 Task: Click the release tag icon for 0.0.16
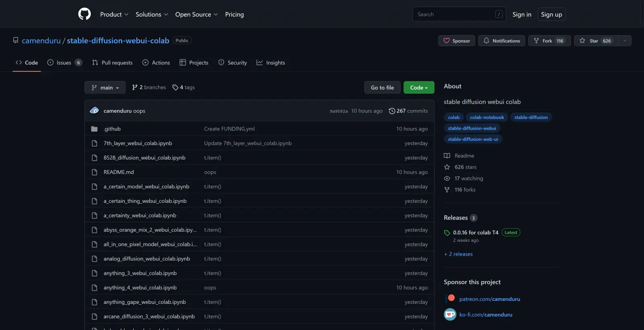[447, 233]
